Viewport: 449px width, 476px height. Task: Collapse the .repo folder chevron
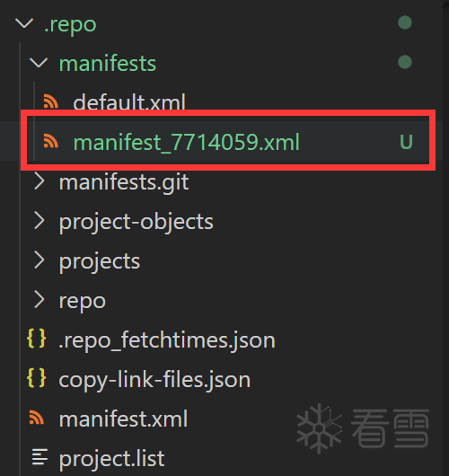[24, 23]
